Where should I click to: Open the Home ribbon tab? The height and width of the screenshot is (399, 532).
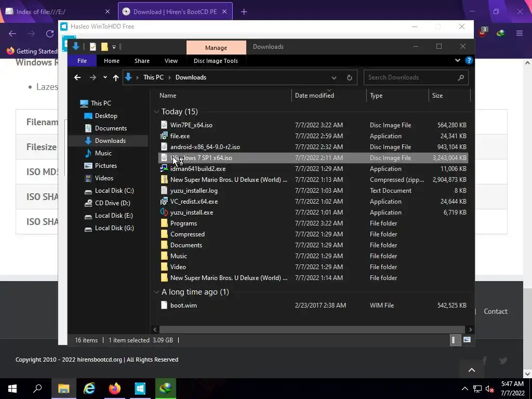click(x=112, y=61)
